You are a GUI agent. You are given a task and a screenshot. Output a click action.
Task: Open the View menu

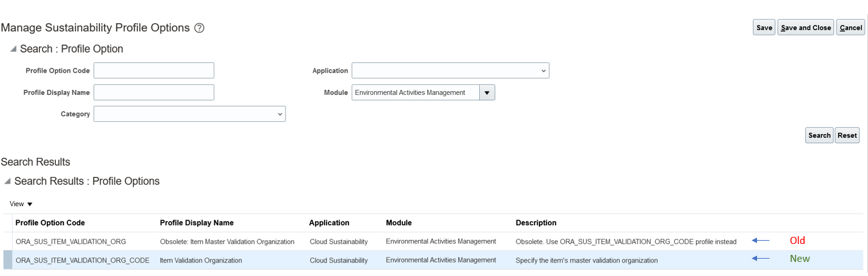tap(21, 204)
